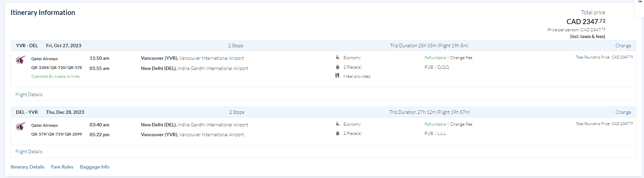Click Change Fee link on outbound flight

461,58
